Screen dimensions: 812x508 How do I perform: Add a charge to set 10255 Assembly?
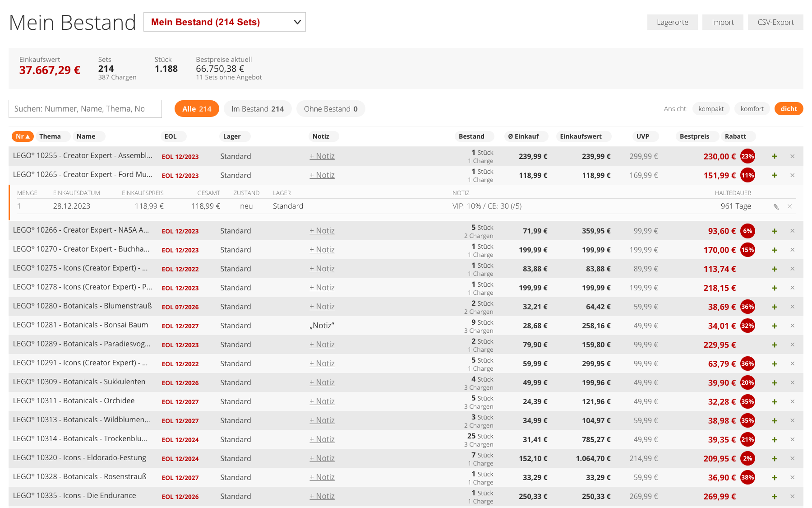[775, 156]
